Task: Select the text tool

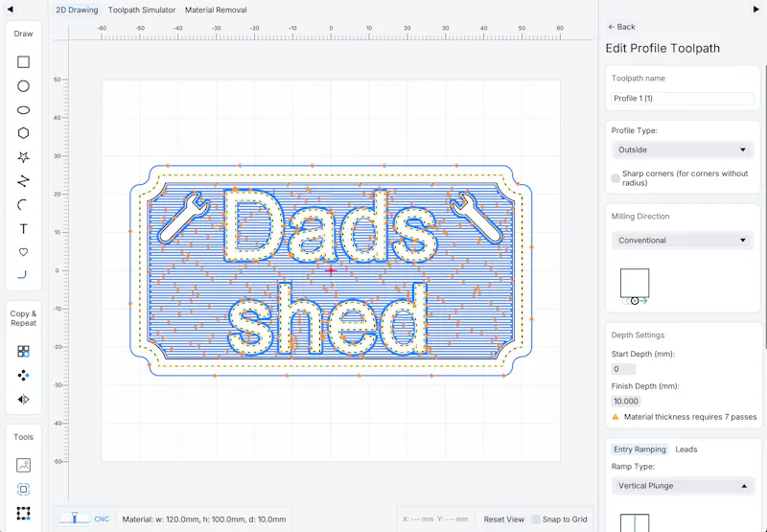Action: pos(23,229)
